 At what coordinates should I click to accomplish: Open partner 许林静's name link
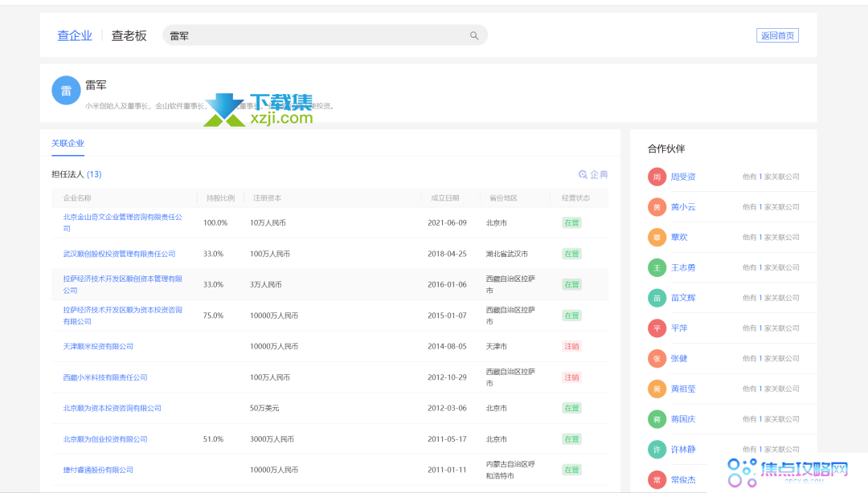point(683,450)
